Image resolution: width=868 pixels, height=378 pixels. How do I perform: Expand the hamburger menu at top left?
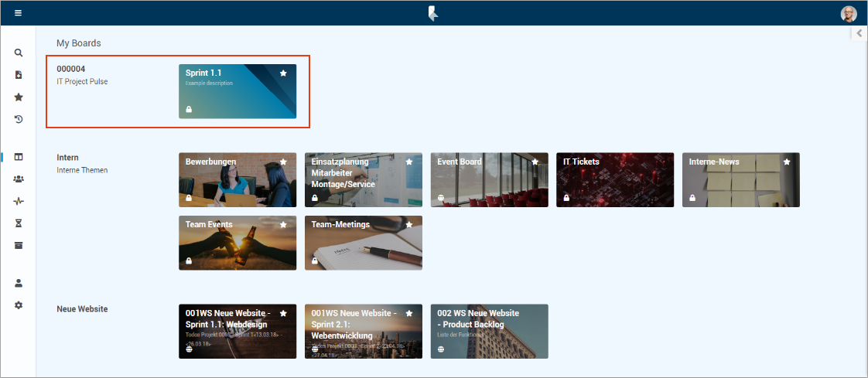(18, 13)
